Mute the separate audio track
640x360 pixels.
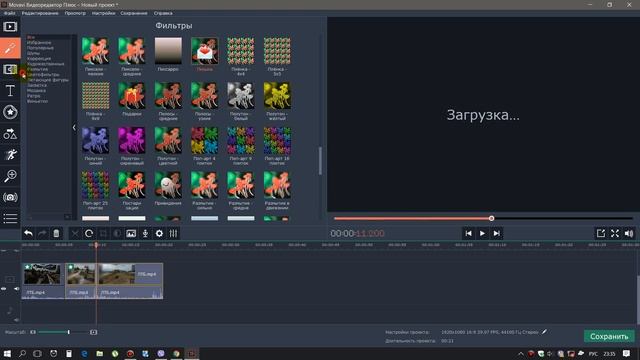coord(16,320)
